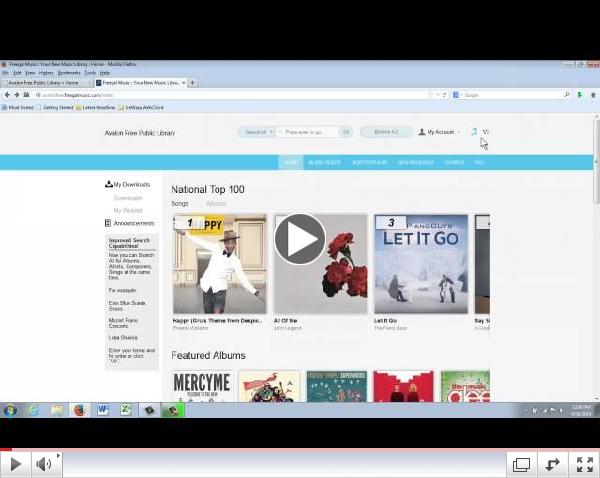The height and width of the screenshot is (478, 600).
Task: Open the History menu in Firefox
Action: (46, 73)
